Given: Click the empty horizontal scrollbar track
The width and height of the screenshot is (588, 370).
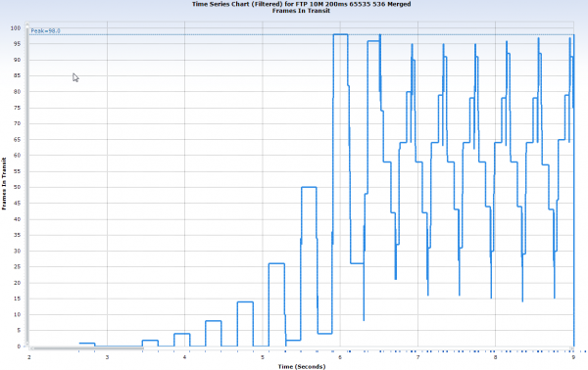Looking at the screenshot, I should coord(357,348).
